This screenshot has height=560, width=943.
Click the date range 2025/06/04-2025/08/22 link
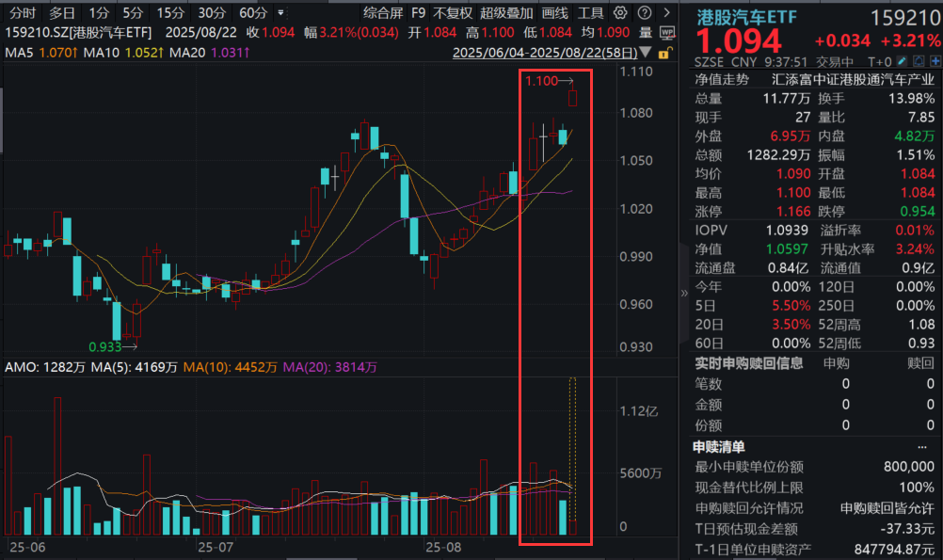pos(546,53)
